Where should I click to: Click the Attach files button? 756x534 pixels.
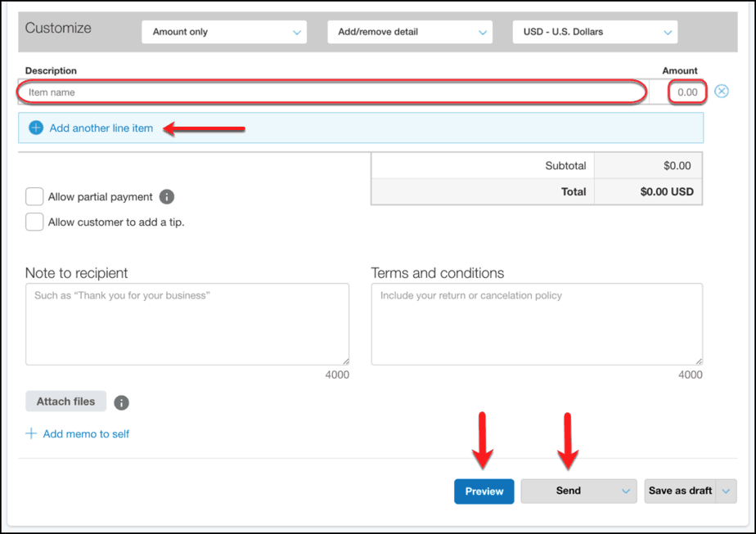click(65, 401)
